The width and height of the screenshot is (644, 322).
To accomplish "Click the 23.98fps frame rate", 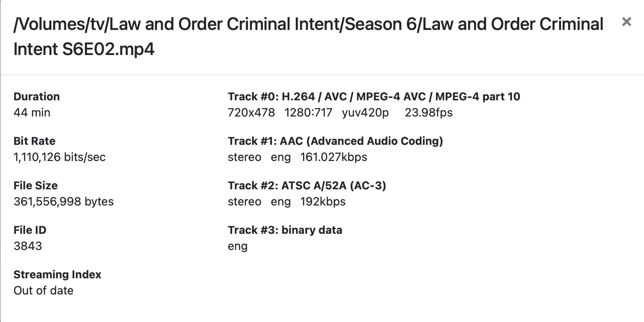I will 428,112.
